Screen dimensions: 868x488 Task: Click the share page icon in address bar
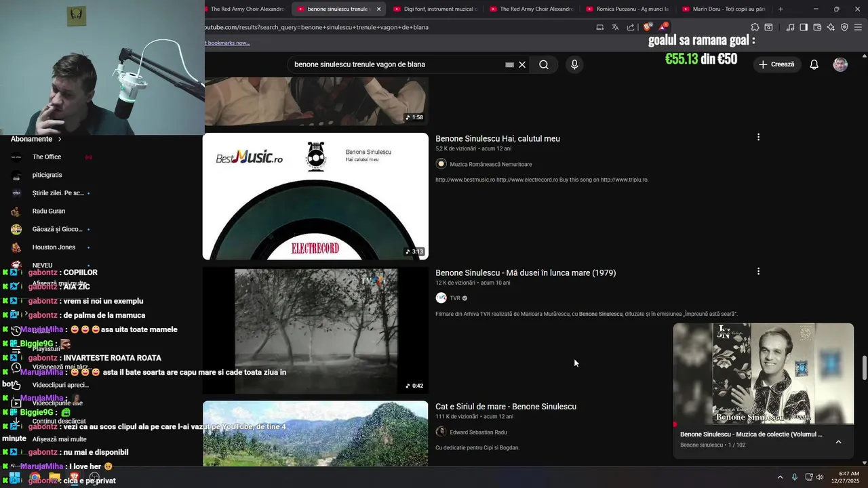tap(631, 27)
